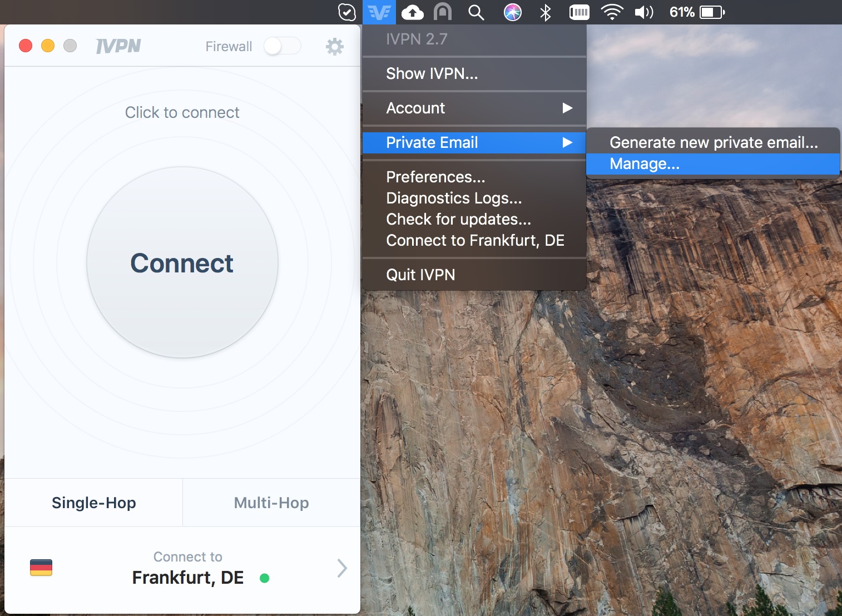The height and width of the screenshot is (616, 842).
Task: Click the IVPN menu bar icon
Action: click(379, 12)
